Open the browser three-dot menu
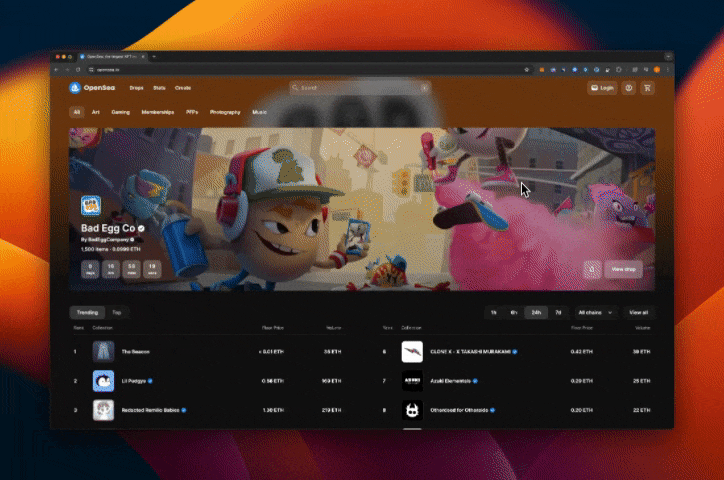The height and width of the screenshot is (480, 724). [x=668, y=70]
